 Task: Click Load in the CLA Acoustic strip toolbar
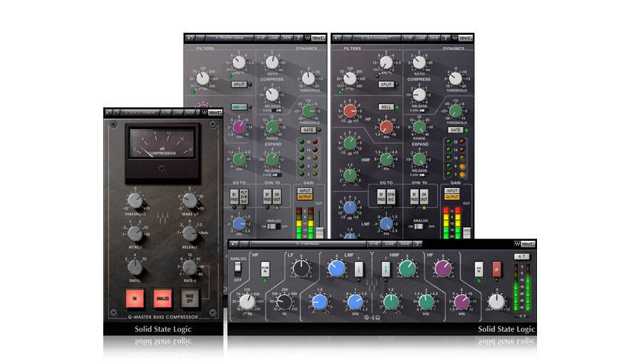(421, 38)
